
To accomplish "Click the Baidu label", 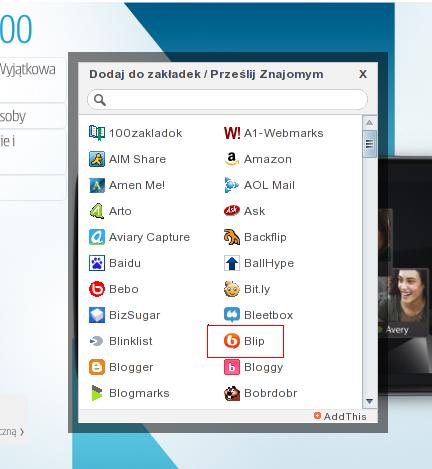I will click(125, 263).
